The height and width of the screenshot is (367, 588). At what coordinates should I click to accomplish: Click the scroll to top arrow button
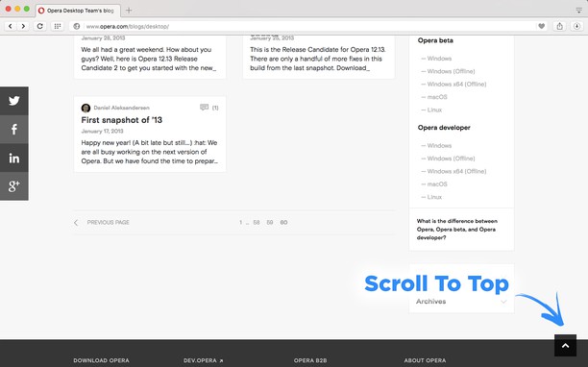[x=565, y=345]
